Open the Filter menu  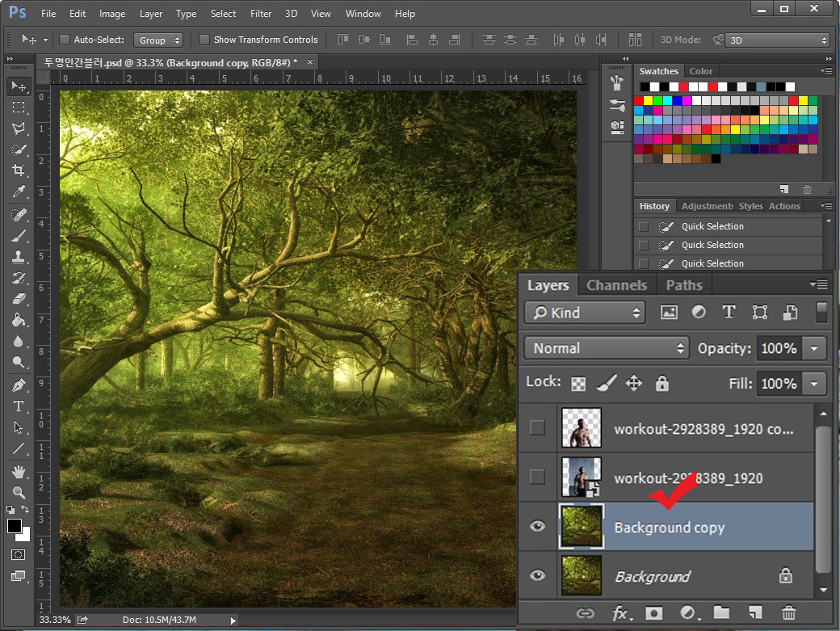(x=261, y=14)
